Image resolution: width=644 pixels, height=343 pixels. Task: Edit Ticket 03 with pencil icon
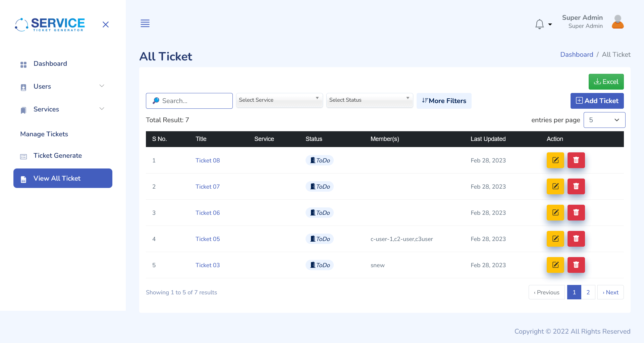[555, 265]
